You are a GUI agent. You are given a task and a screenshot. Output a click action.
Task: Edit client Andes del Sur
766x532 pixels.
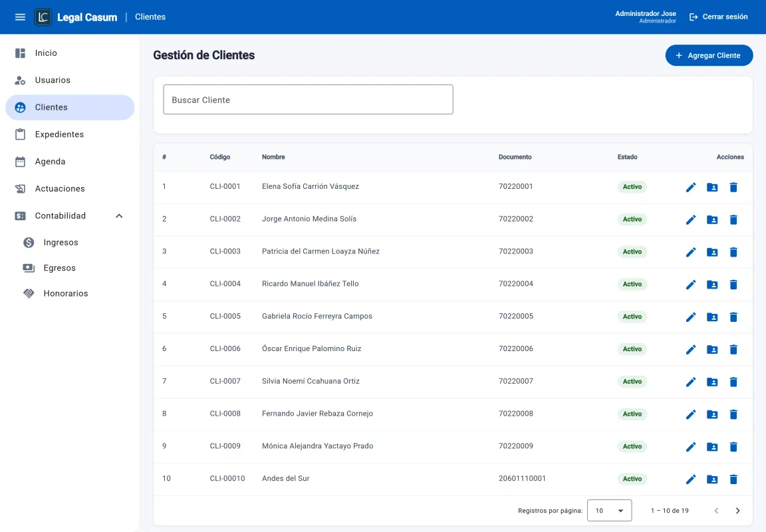point(691,479)
